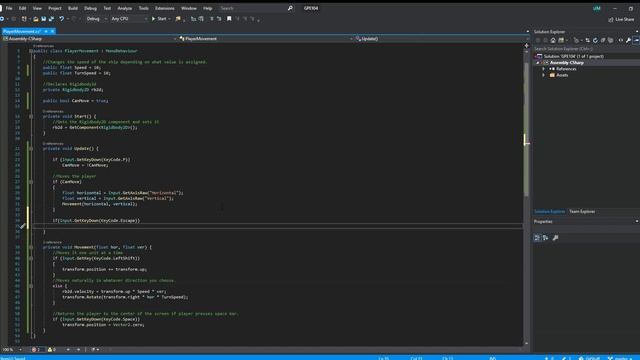Open the Window menu
The image size is (640, 360).
click(189, 8)
